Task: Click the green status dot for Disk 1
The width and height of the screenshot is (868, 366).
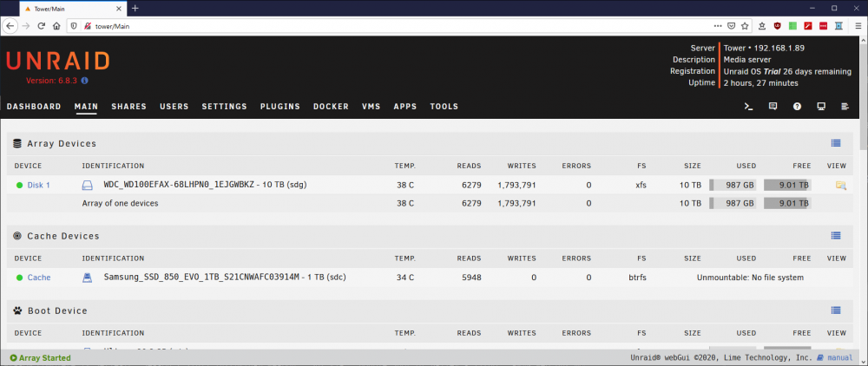Action: 19,186
